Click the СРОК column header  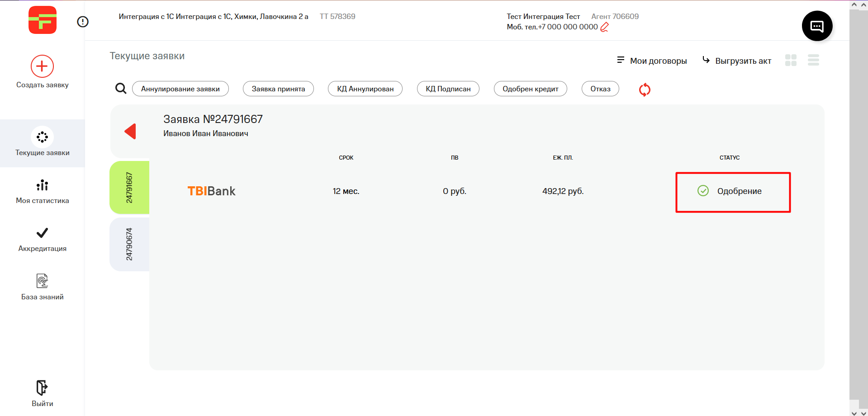click(346, 158)
